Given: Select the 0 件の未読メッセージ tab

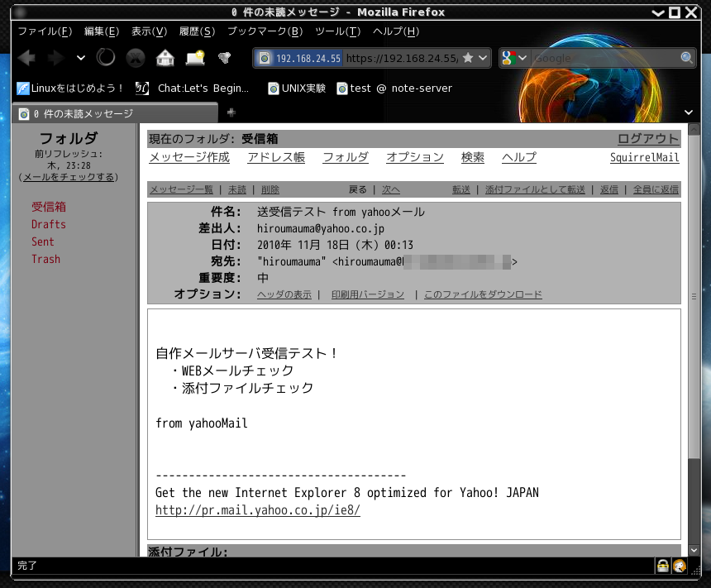Looking at the screenshot, I should point(115,113).
